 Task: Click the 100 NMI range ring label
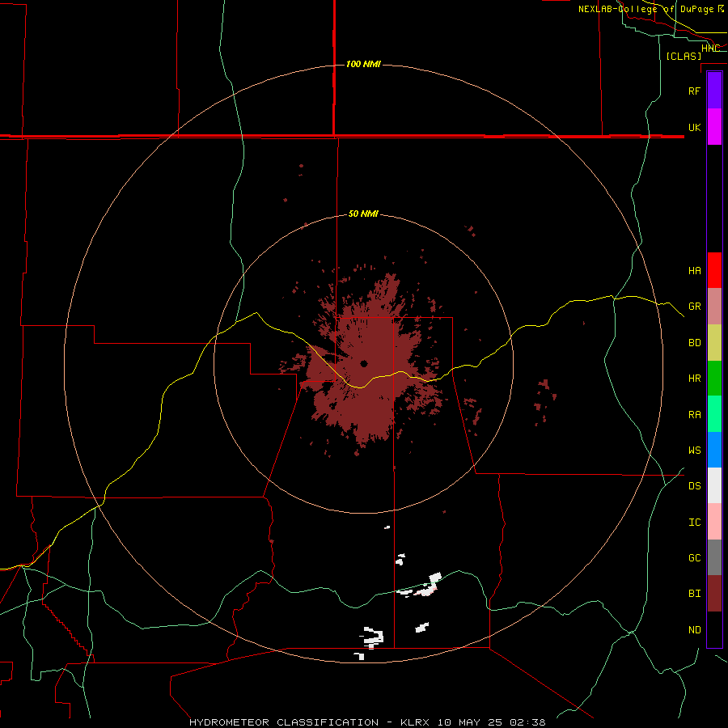pos(363,64)
